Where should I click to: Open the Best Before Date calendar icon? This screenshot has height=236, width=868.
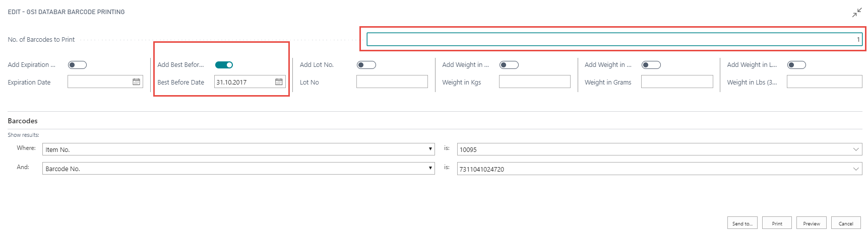tap(279, 82)
